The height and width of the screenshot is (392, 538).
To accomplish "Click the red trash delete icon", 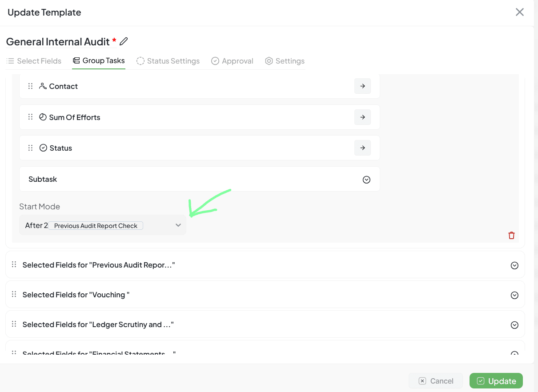I will [511, 236].
